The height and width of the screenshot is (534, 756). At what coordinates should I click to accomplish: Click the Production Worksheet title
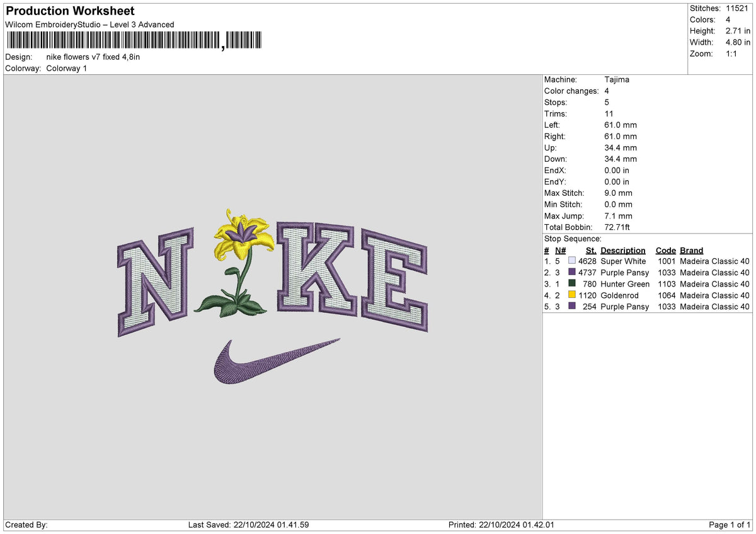(70, 11)
